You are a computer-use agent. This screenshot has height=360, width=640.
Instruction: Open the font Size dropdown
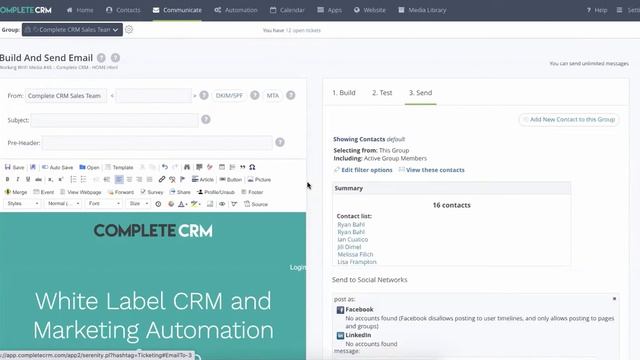[x=138, y=204]
